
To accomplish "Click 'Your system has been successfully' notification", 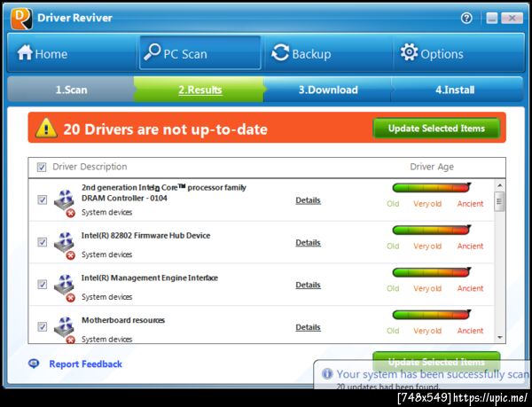I will tap(422, 374).
